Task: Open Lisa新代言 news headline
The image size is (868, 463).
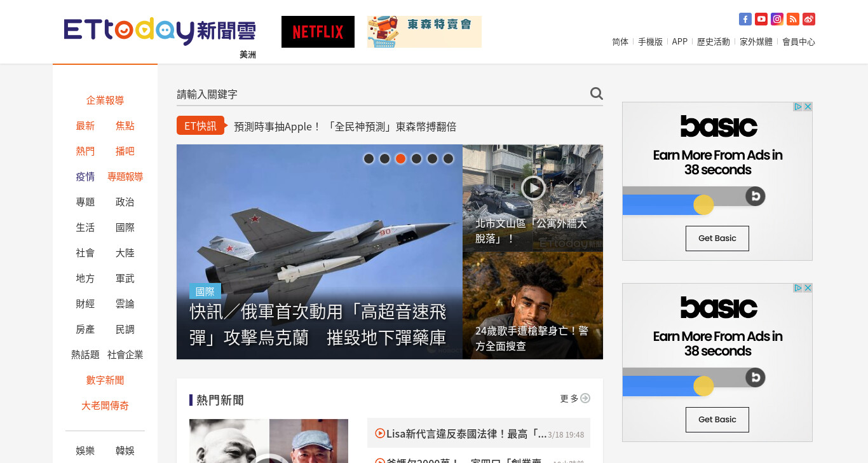Action: click(466, 434)
